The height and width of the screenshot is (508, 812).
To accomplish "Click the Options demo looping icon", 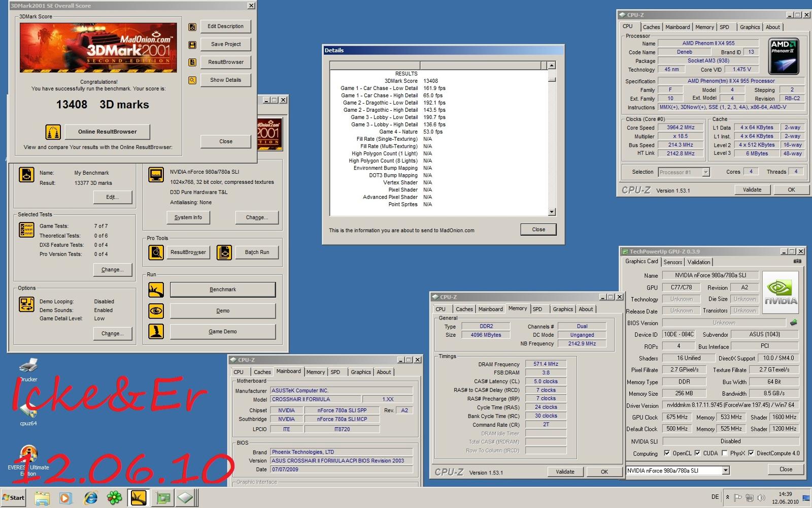I will 26,304.
